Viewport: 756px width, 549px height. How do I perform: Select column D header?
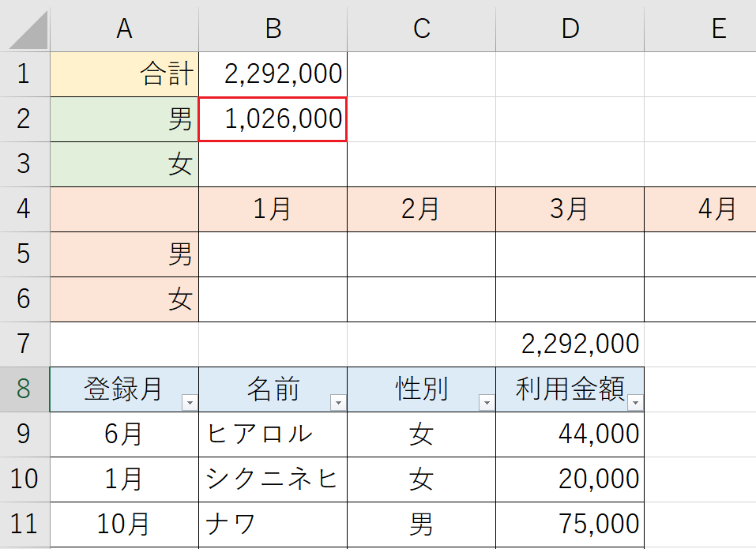570,29
